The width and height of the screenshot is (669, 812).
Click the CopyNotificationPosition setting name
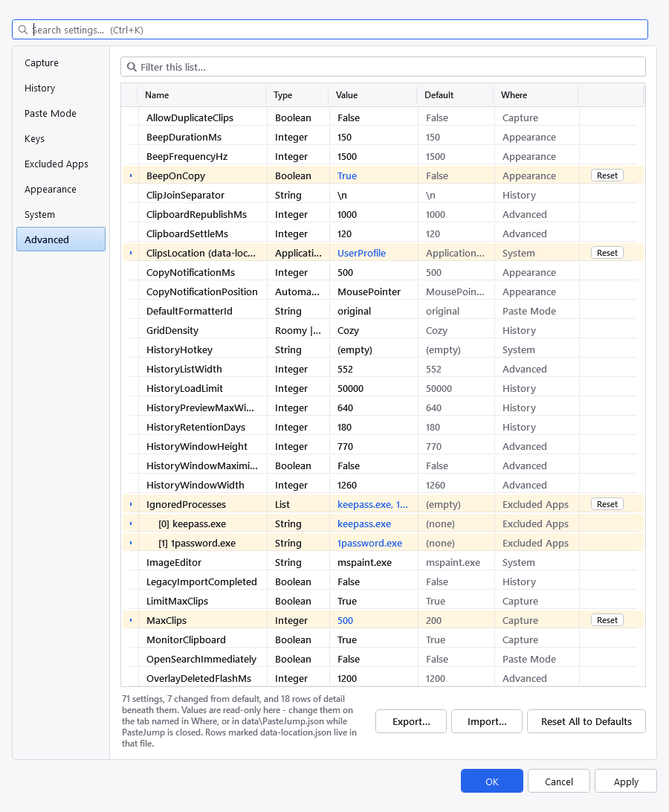(202, 291)
